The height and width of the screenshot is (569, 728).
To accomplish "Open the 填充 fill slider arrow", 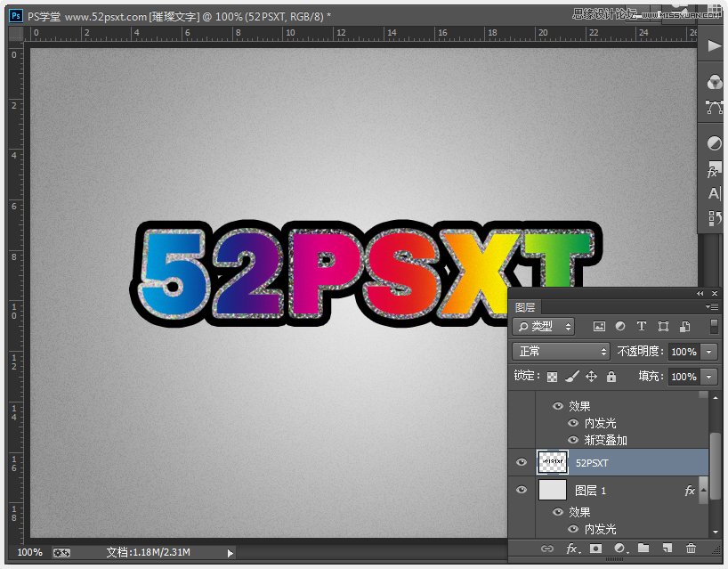I will 709,377.
